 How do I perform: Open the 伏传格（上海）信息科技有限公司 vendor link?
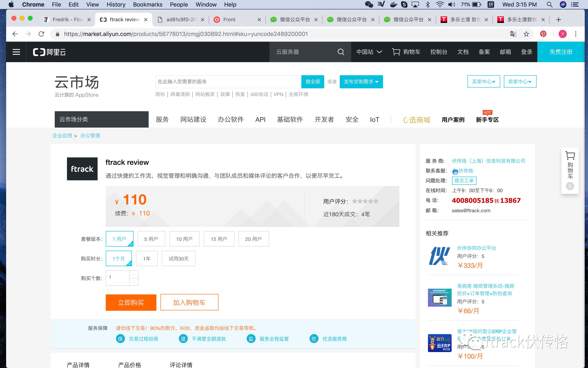(488, 161)
